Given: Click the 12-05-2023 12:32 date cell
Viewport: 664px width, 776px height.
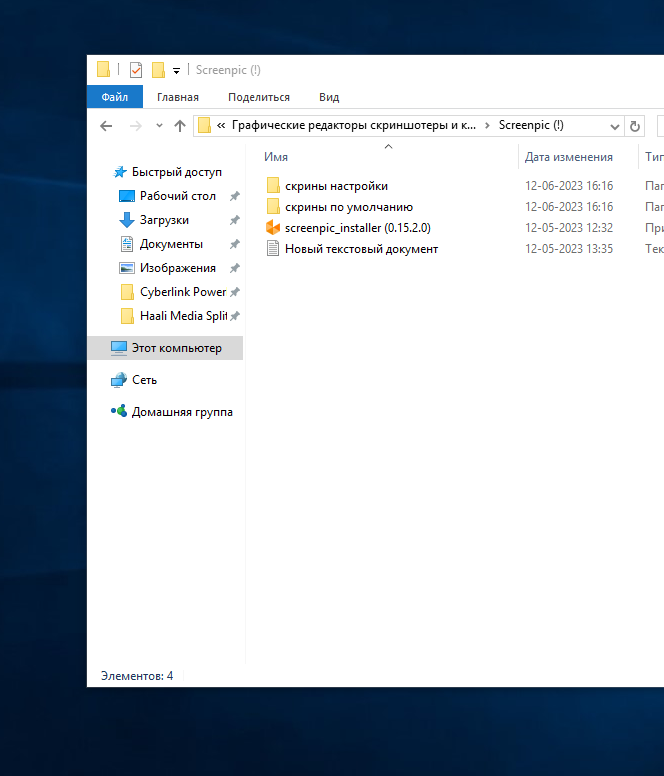Looking at the screenshot, I should click(x=569, y=228).
